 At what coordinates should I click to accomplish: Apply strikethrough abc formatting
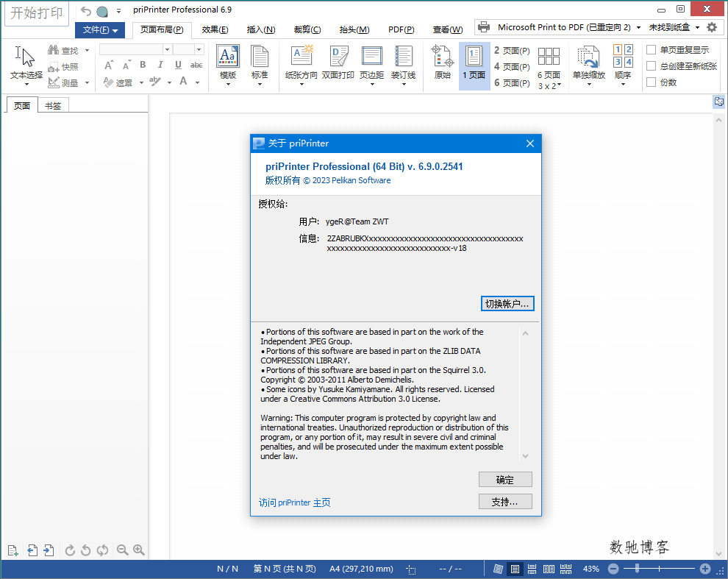(196, 65)
